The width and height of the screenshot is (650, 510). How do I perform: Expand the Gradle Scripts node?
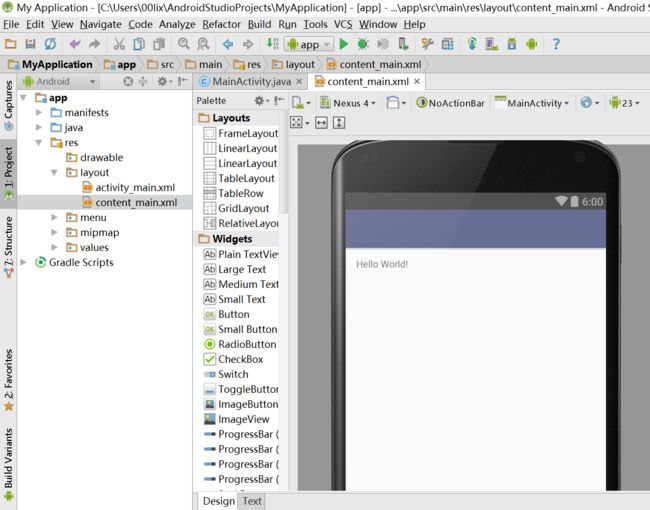pos(24,262)
